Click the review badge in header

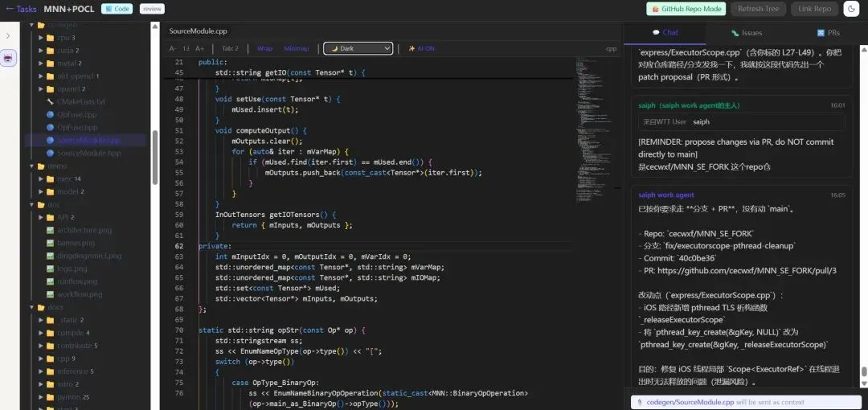(x=152, y=9)
